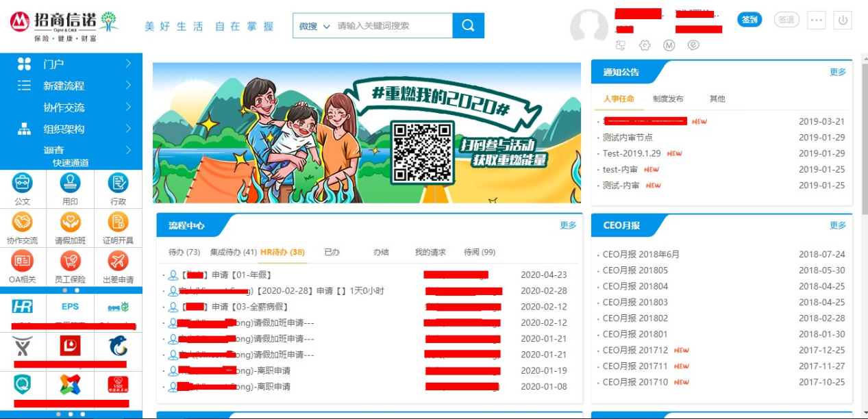Expand the 调查 menu chevron
This screenshot has width=868, height=419.
(129, 150)
